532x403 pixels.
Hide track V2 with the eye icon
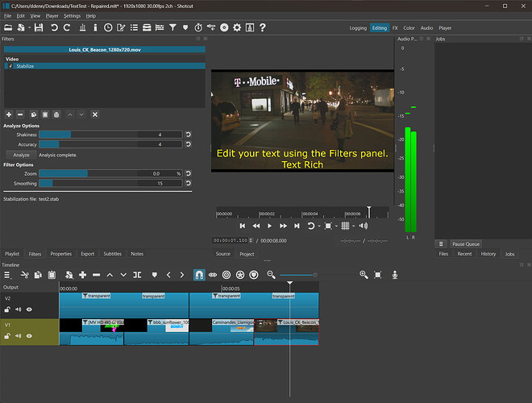click(29, 310)
